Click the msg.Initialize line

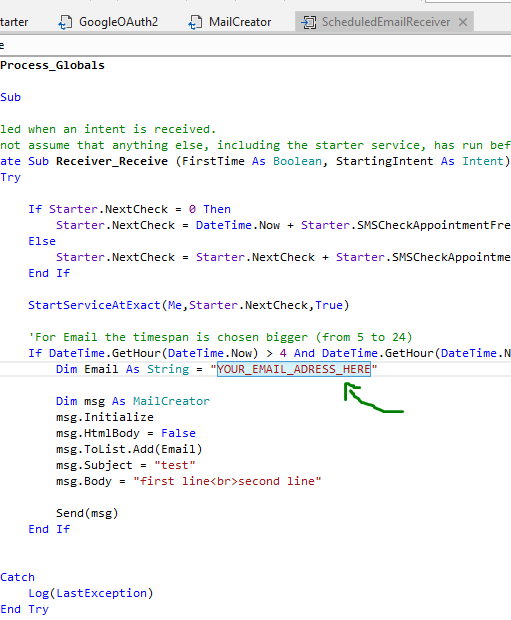105,417
